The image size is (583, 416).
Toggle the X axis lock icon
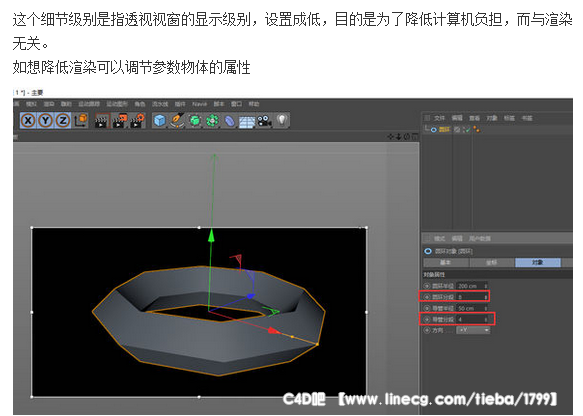pos(28,120)
